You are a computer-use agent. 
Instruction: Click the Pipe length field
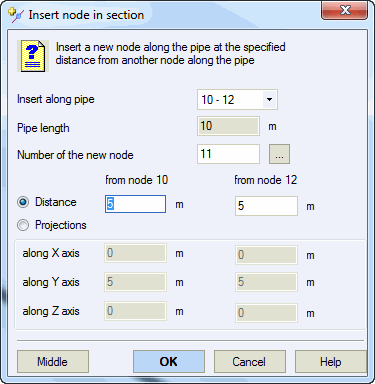[x=228, y=126]
